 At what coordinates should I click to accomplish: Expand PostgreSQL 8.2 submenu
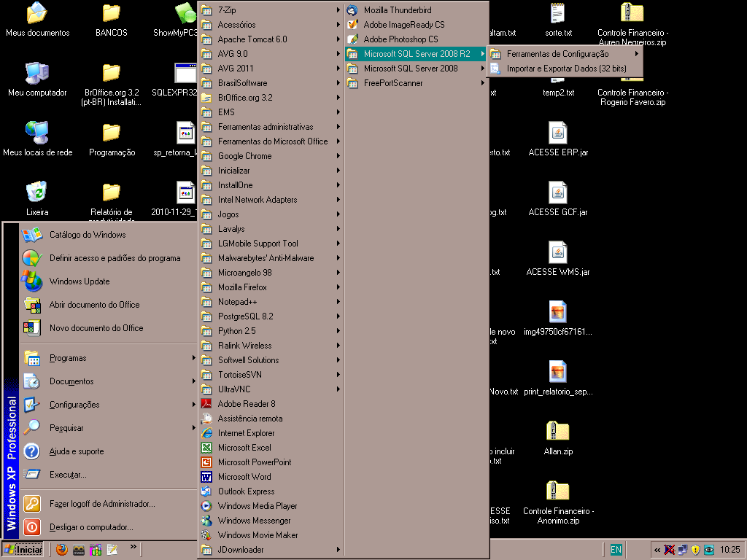coord(271,316)
